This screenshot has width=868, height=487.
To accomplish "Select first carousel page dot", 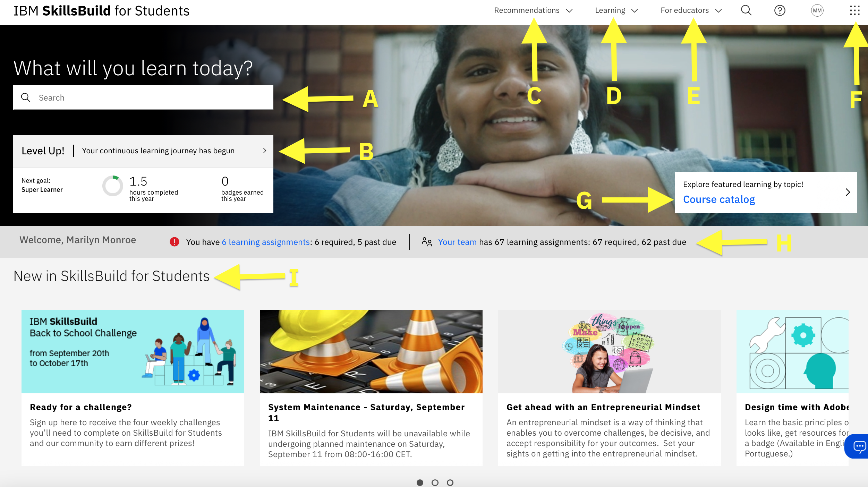I will 420,482.
